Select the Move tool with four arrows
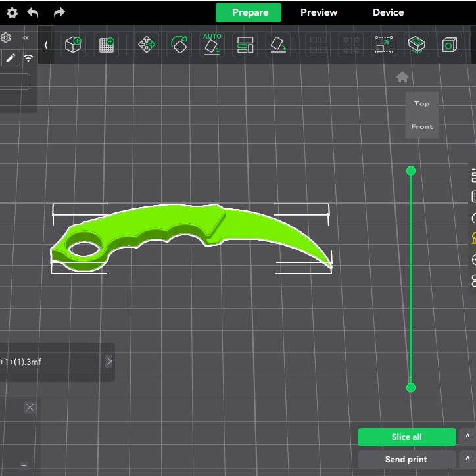This screenshot has width=476, height=476. point(147,45)
